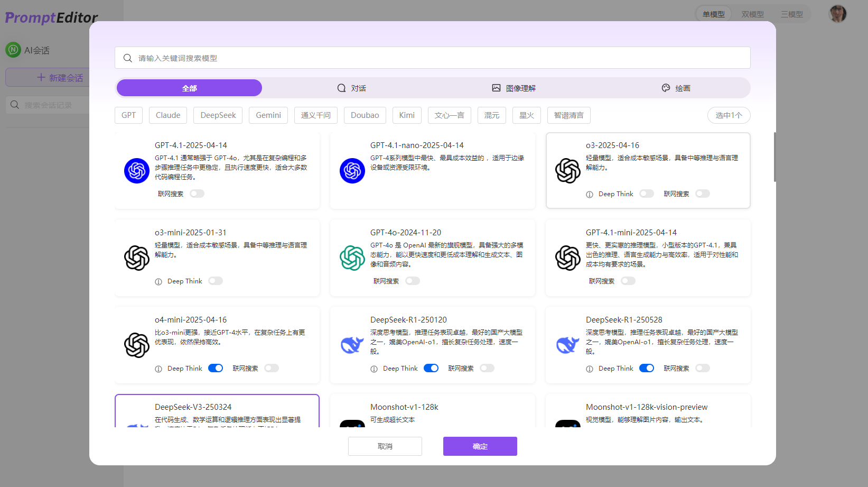This screenshot has width=868, height=487.
Task: Enable web search for GPT-4.1-2025-04-14
Action: [197, 194]
